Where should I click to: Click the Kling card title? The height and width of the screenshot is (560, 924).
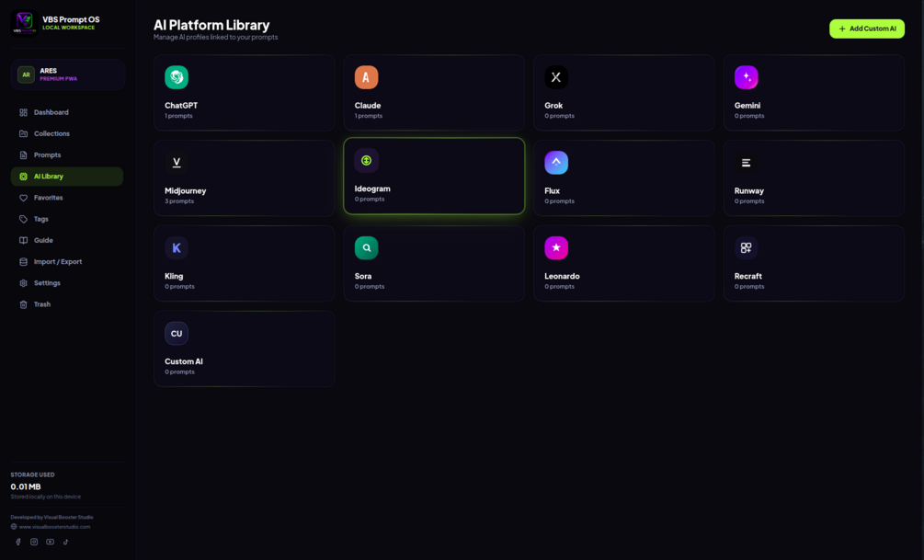[x=174, y=277]
